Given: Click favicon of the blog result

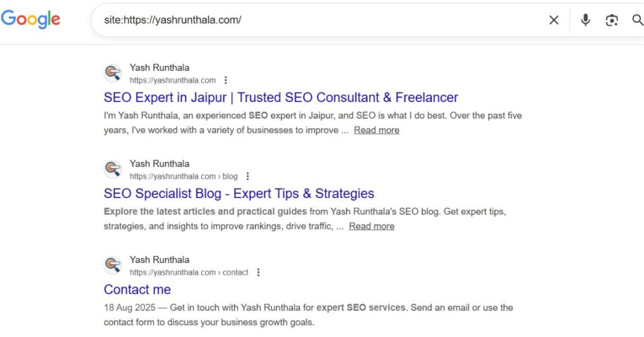Looking at the screenshot, I should (113, 169).
